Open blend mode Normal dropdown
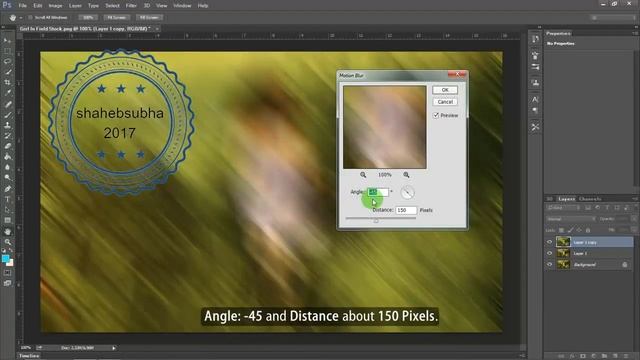The width and height of the screenshot is (640, 360). point(571,219)
